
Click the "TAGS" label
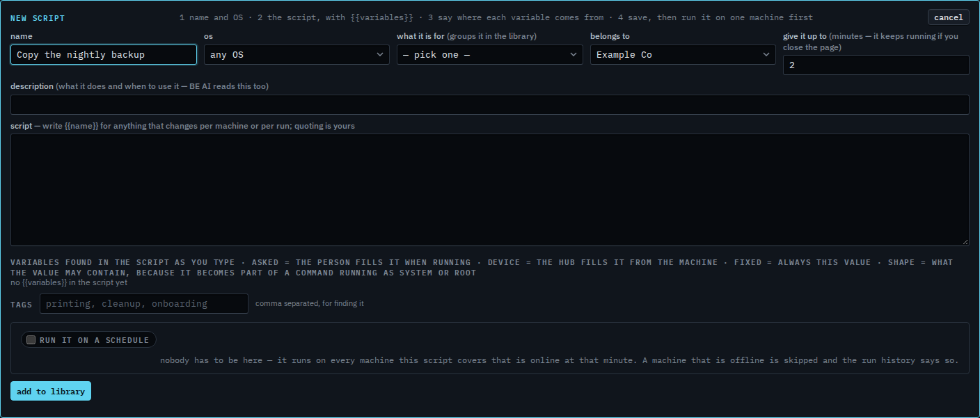point(22,305)
